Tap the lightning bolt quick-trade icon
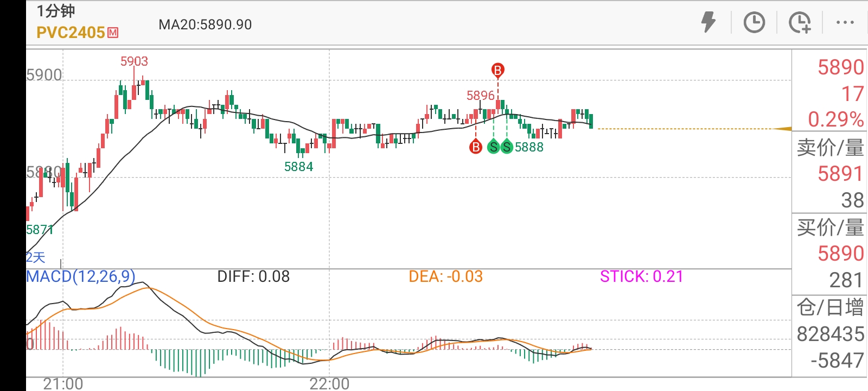Image resolution: width=868 pixels, height=391 pixels. tap(709, 23)
